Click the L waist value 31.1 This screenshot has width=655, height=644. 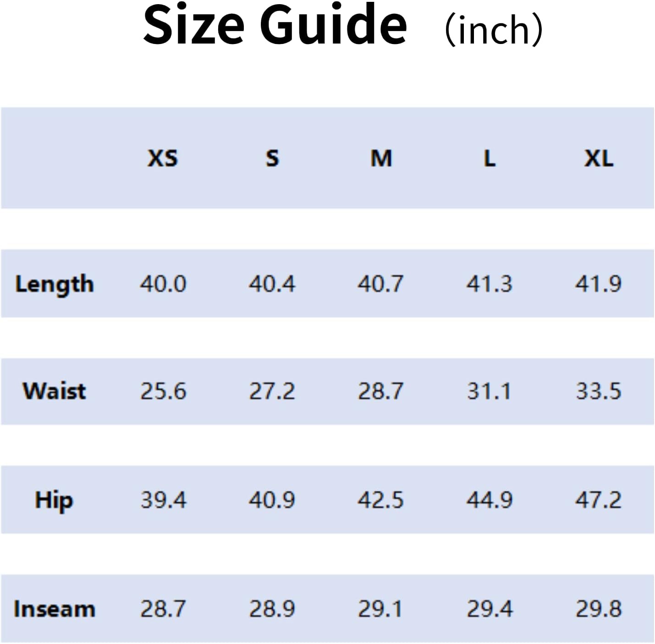point(489,391)
